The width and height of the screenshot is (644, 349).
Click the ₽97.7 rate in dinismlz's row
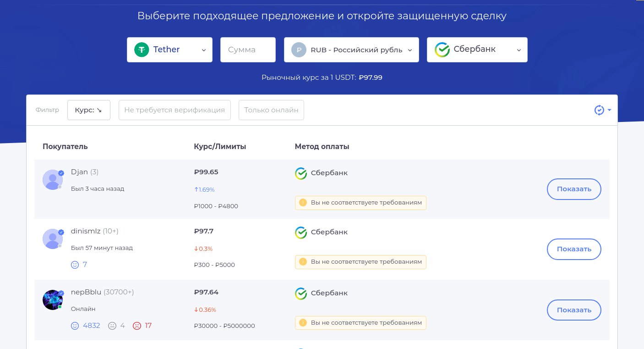(x=204, y=231)
